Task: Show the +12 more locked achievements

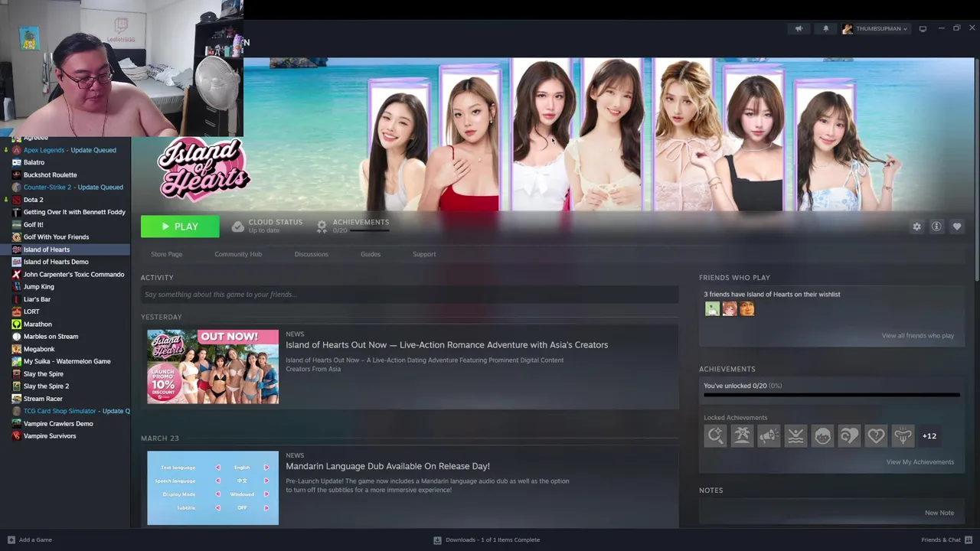Action: point(929,436)
